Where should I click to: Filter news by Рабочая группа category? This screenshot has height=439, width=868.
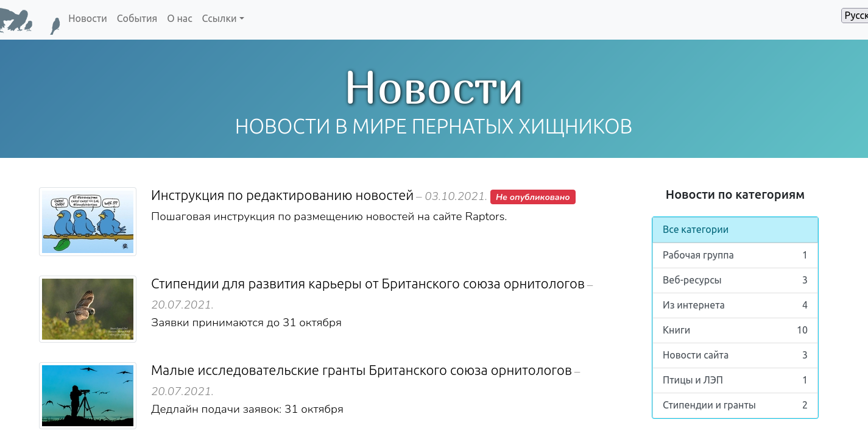735,255
